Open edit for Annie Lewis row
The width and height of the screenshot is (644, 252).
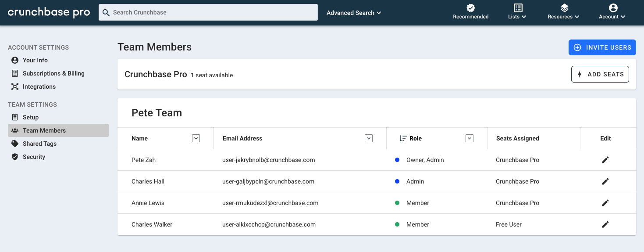pos(605,203)
